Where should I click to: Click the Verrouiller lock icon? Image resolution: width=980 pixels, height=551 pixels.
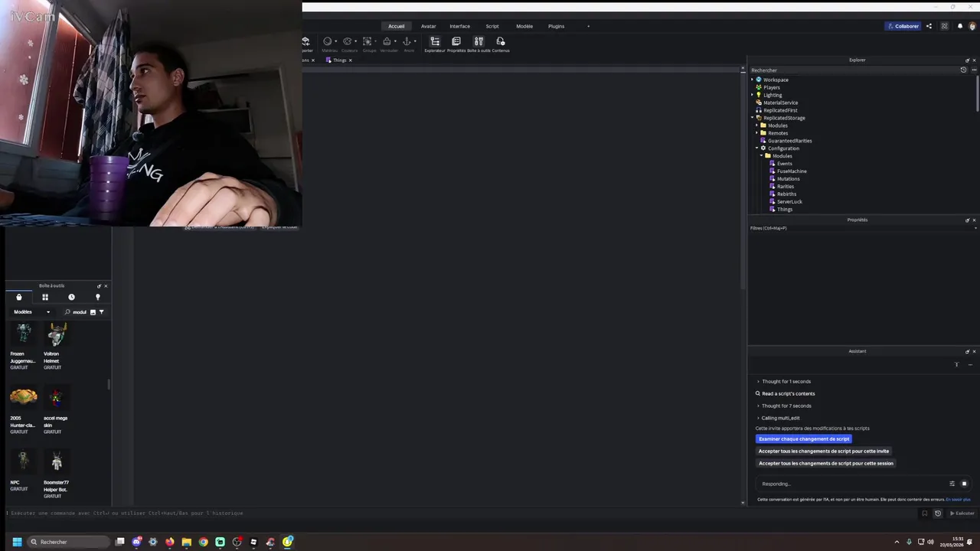coord(387,41)
